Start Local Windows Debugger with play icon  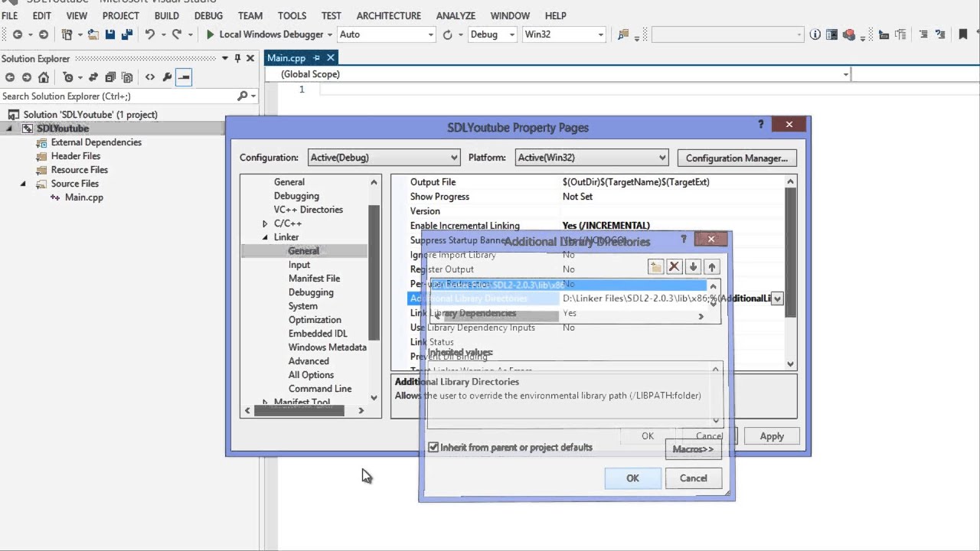click(x=211, y=34)
